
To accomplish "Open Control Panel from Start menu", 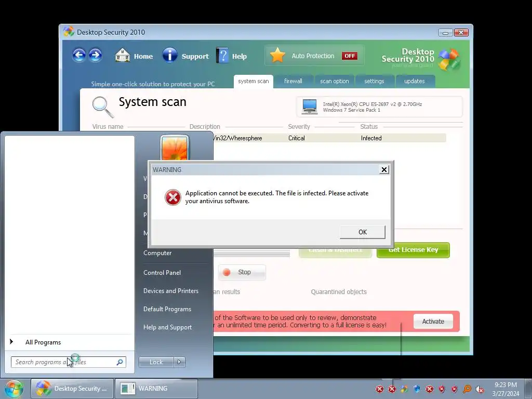I will coord(162,273).
